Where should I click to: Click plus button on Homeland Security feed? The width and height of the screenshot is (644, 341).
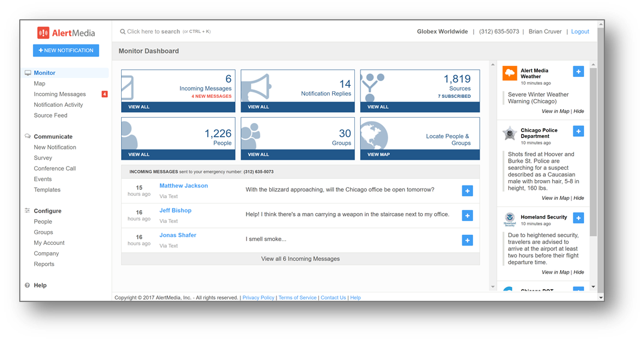[578, 218]
